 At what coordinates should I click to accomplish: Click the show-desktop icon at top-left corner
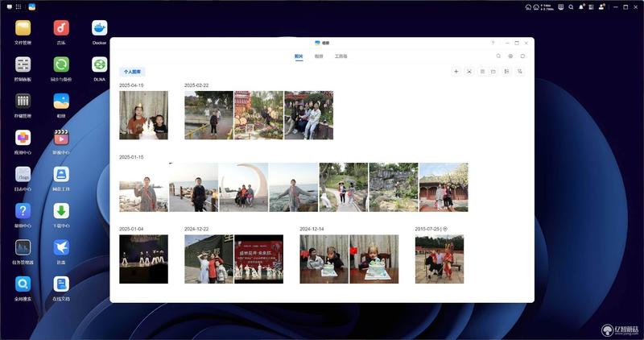pos(10,7)
